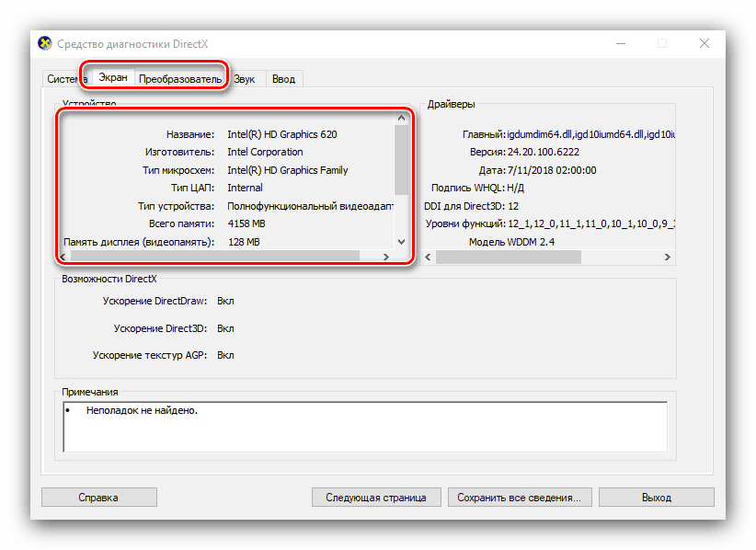Click Сохранить все сведения button
756x550 pixels.
point(520,498)
